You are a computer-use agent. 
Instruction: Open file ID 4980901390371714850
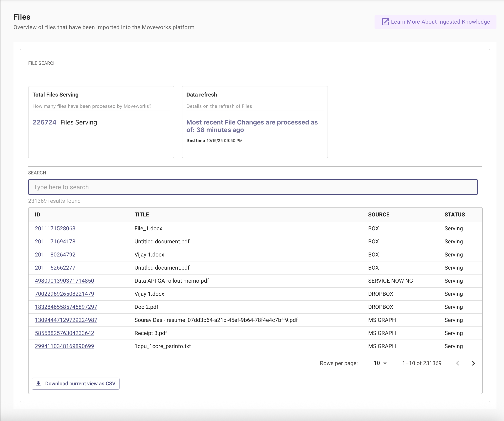point(64,281)
